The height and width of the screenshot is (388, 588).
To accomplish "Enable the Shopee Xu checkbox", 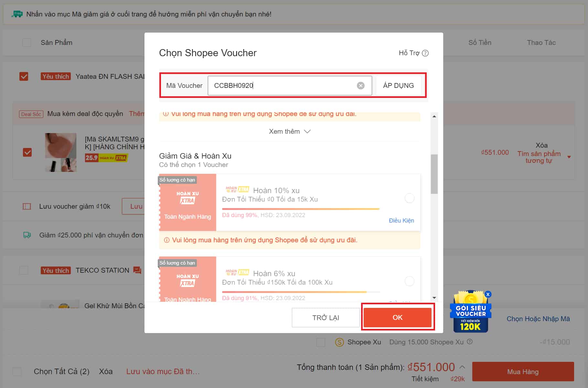I will click(321, 342).
